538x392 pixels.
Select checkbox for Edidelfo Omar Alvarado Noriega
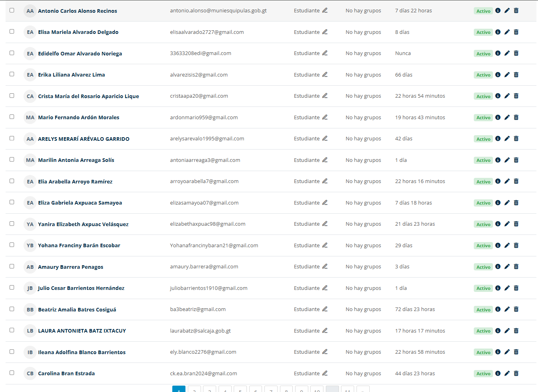pyautogui.click(x=12, y=53)
